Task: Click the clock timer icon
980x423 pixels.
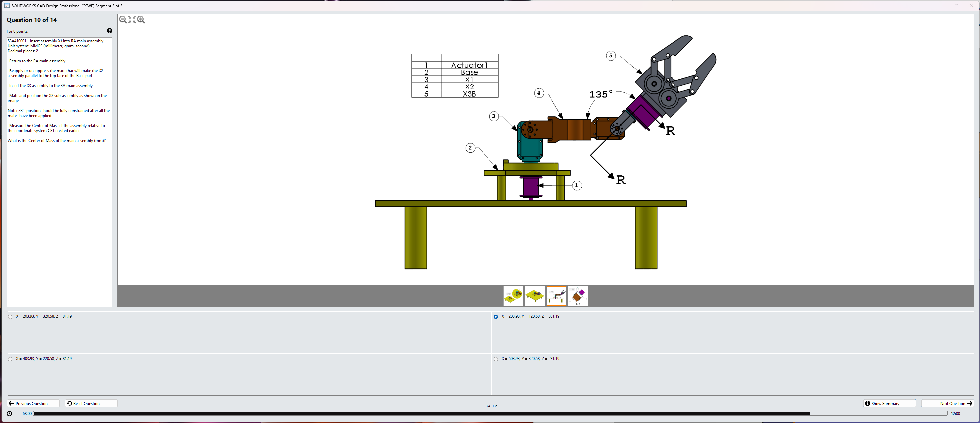Action: coord(10,413)
